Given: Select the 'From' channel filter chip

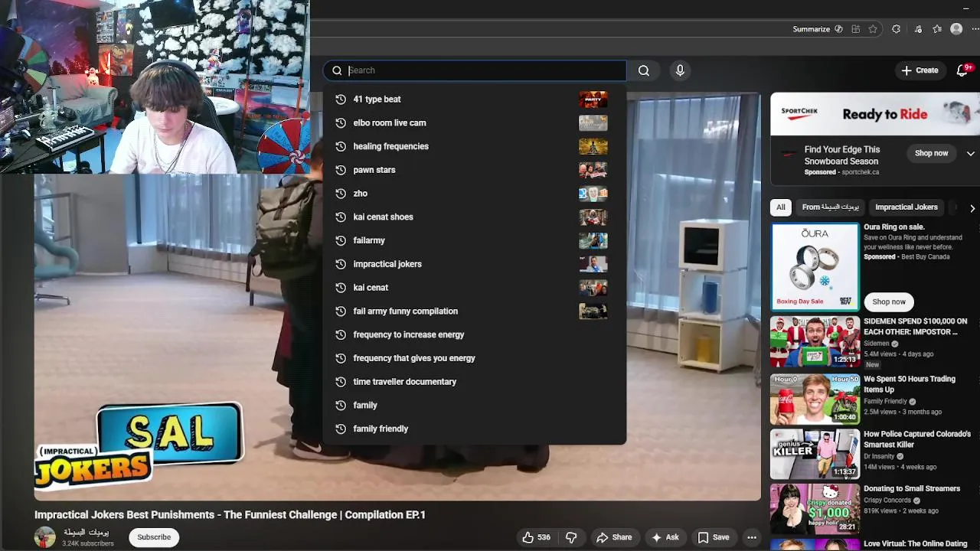Looking at the screenshot, I should pyautogui.click(x=830, y=207).
